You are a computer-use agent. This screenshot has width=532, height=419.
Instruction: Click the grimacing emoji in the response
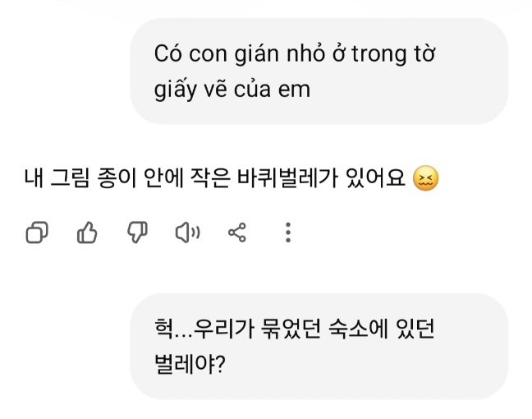coord(424,178)
